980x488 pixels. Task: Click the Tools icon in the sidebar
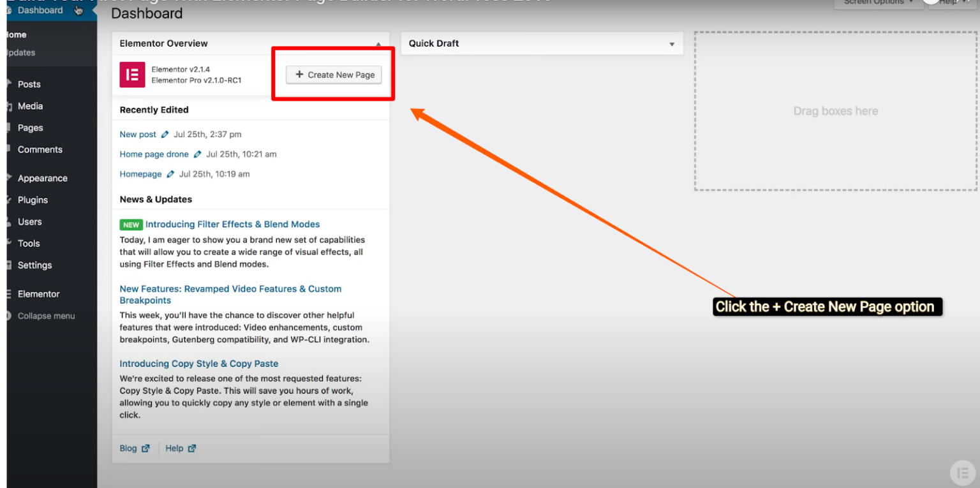10,243
